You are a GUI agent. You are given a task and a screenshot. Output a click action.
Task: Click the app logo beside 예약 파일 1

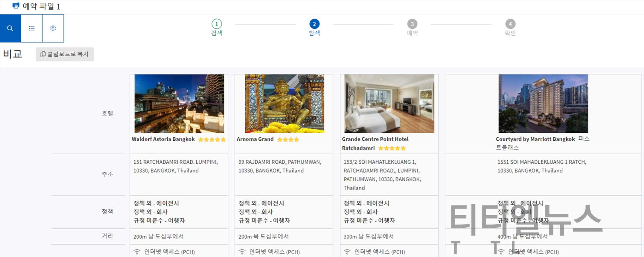coord(15,6)
